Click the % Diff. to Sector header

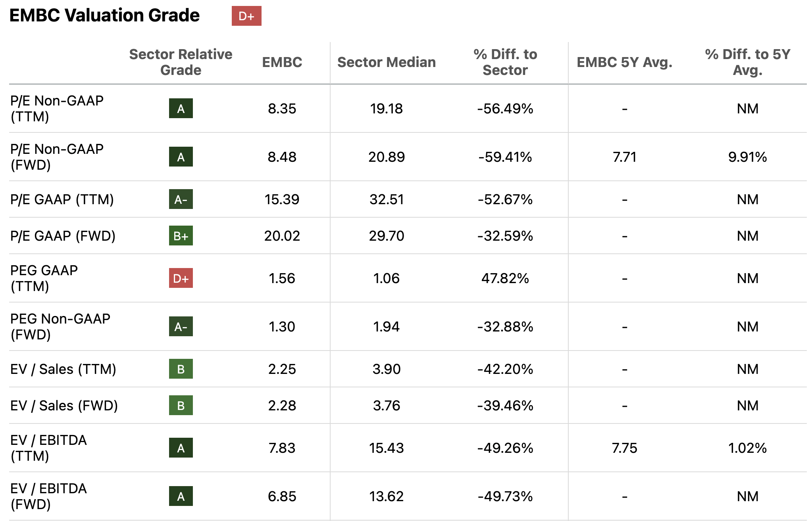(505, 62)
